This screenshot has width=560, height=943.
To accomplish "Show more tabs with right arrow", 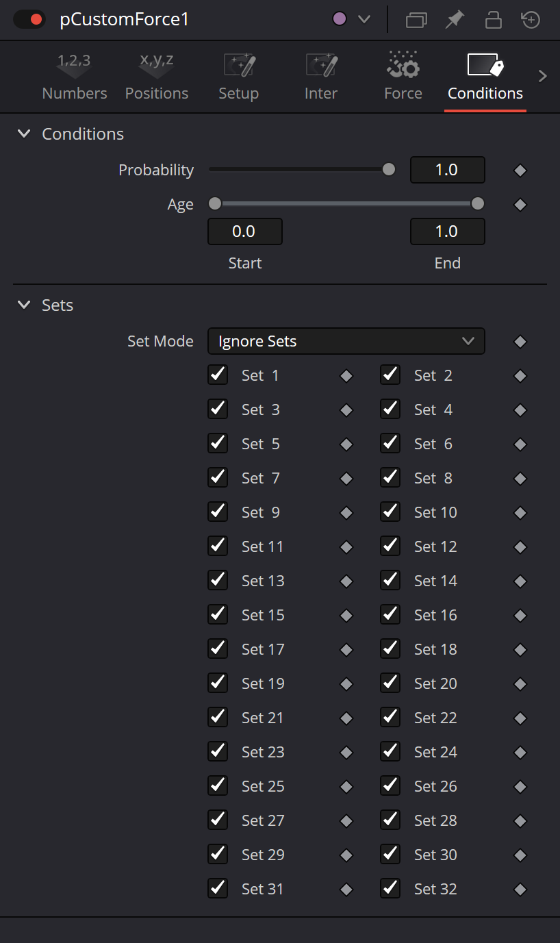I will click(x=543, y=76).
